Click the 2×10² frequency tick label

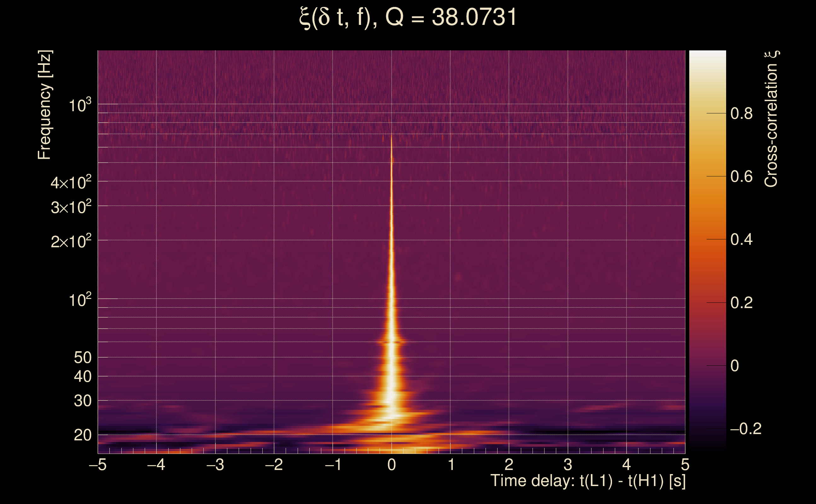coord(71,241)
